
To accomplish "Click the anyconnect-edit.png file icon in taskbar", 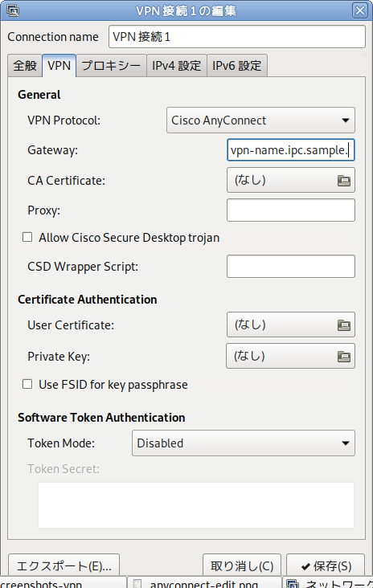I will point(137,583).
